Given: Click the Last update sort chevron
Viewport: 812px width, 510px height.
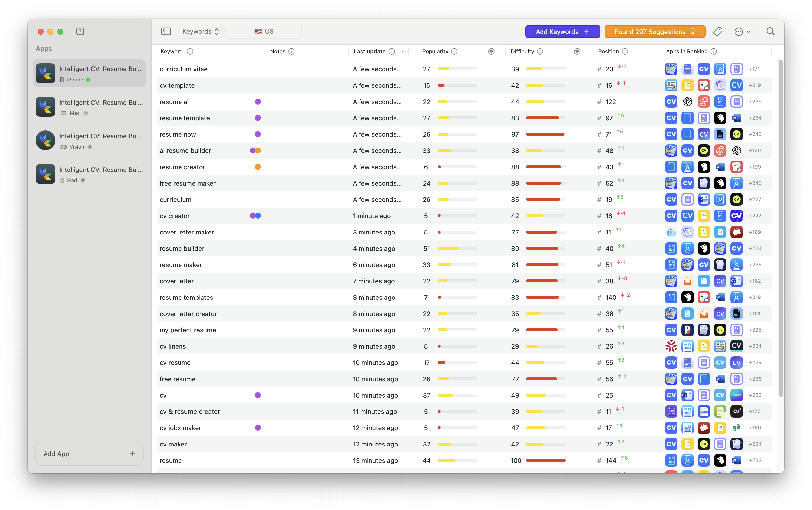Looking at the screenshot, I should 403,52.
